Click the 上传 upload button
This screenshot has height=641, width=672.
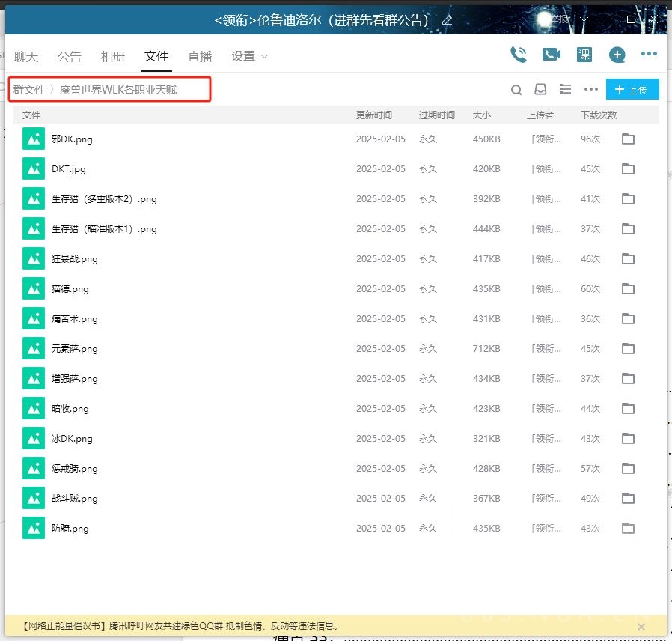(x=632, y=89)
